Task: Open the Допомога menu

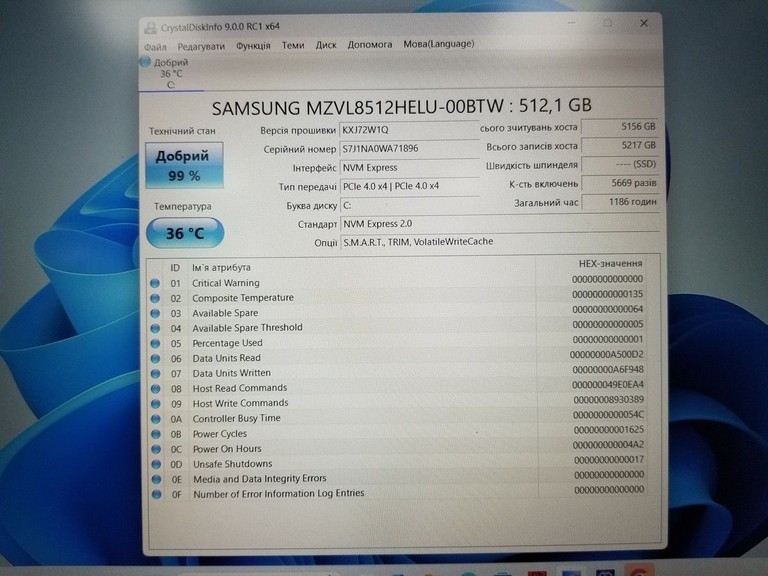Action: [370, 44]
